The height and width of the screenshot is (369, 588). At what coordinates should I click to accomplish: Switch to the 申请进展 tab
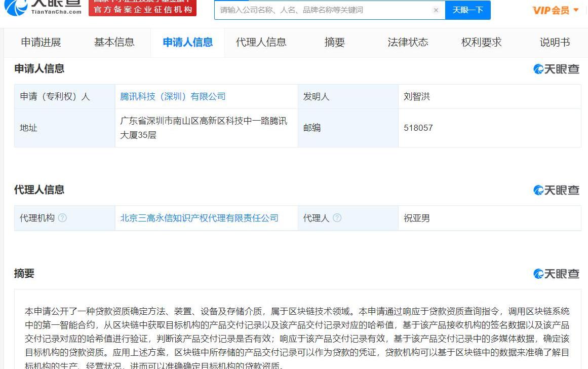[x=41, y=43]
